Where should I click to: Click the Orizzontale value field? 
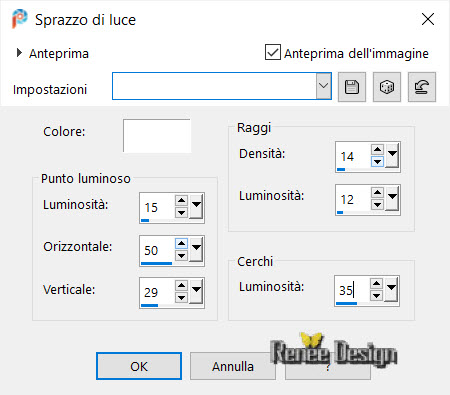tap(157, 250)
